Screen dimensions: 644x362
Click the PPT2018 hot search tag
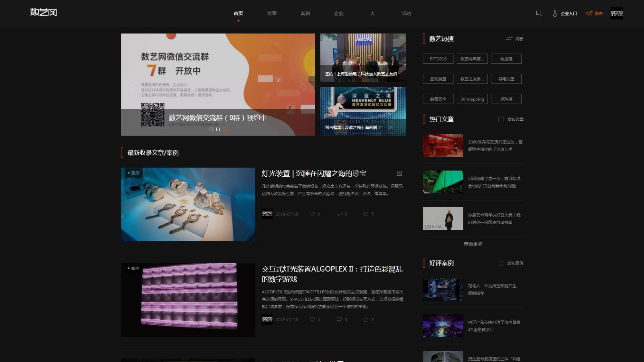click(438, 59)
